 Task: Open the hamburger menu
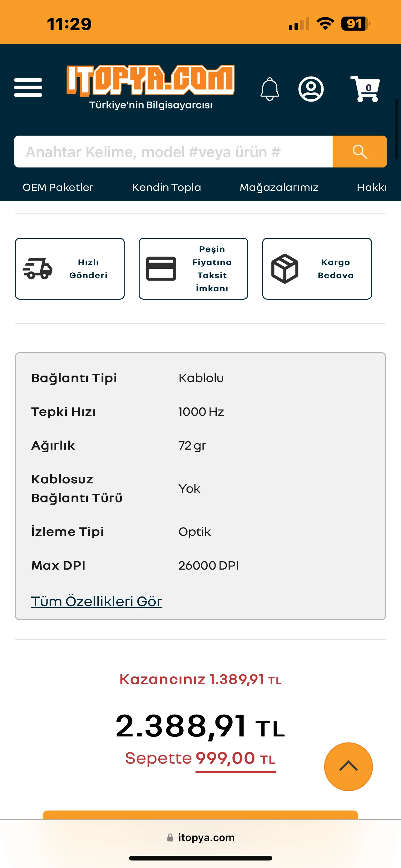coord(28,87)
